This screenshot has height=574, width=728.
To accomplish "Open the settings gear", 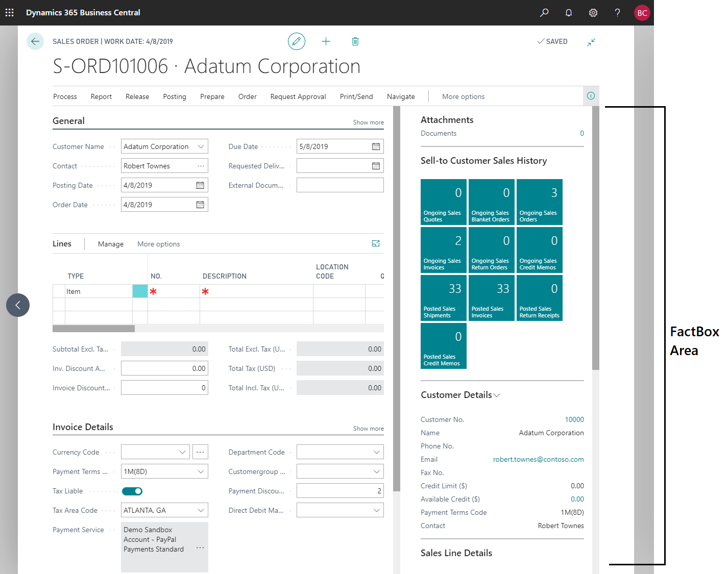I will 593,13.
